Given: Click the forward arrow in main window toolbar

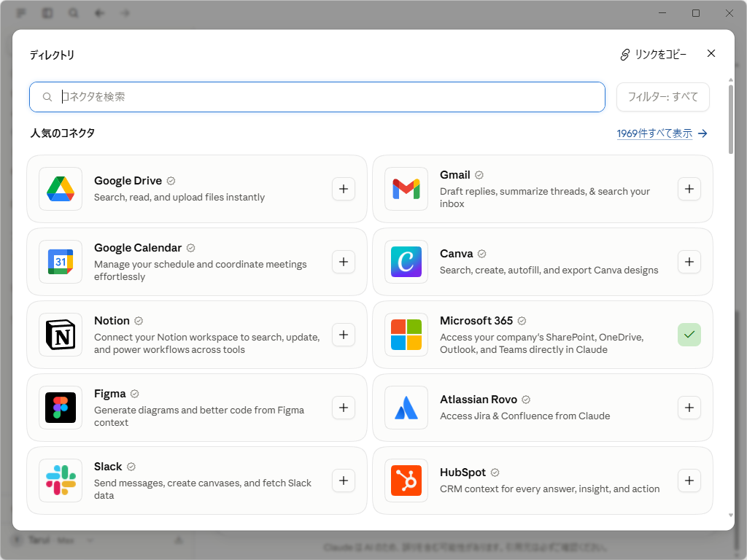Looking at the screenshot, I should [x=125, y=13].
